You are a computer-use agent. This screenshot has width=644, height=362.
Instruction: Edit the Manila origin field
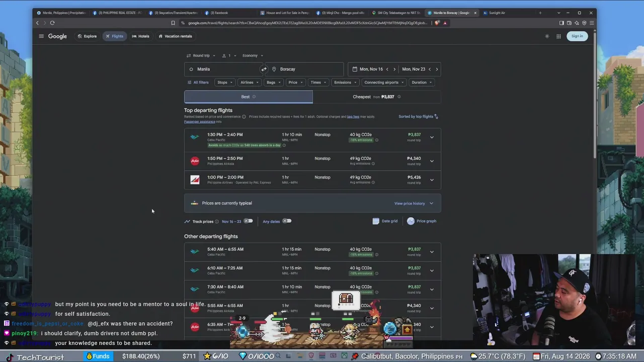click(222, 69)
